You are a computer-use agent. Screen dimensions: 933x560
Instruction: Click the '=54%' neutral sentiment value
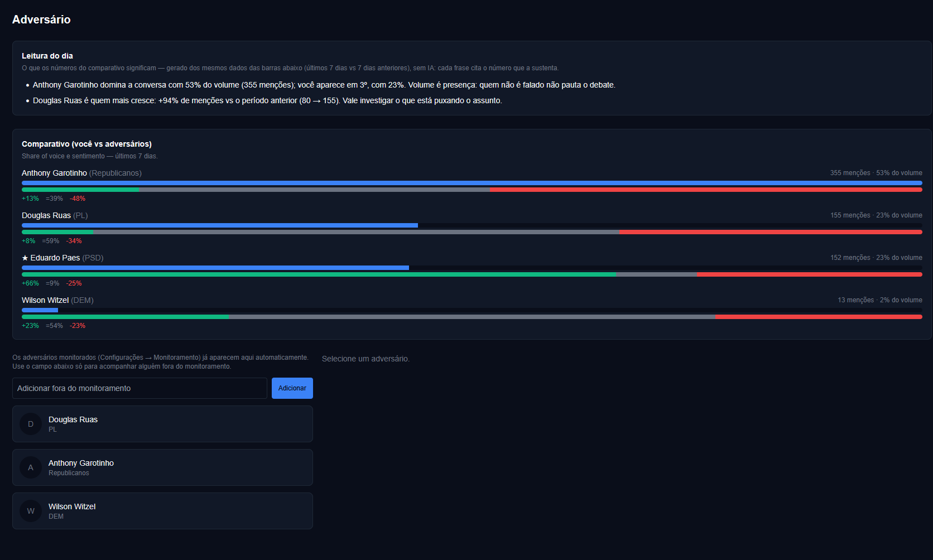click(x=54, y=326)
